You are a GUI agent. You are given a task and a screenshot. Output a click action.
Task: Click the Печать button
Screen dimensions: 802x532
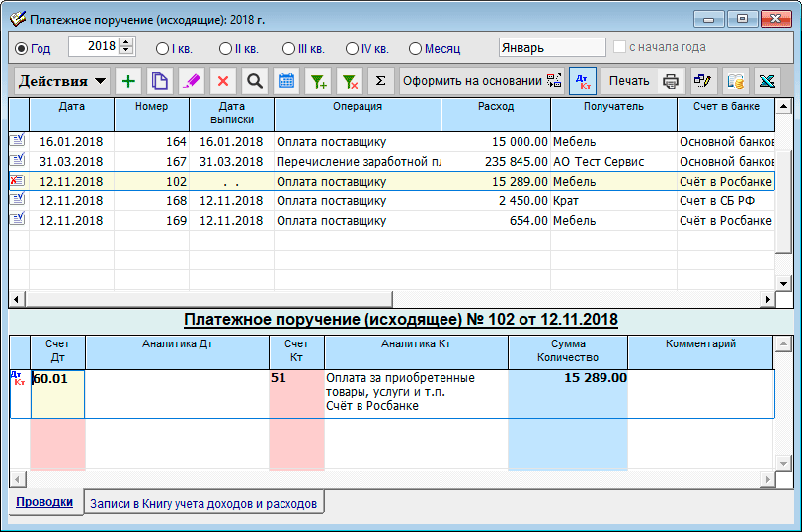[629, 81]
